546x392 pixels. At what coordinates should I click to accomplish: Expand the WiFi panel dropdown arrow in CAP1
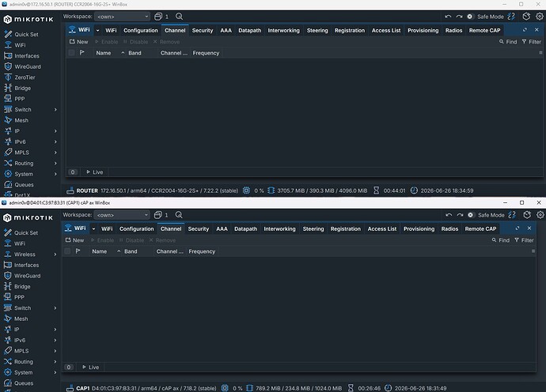coord(93,229)
